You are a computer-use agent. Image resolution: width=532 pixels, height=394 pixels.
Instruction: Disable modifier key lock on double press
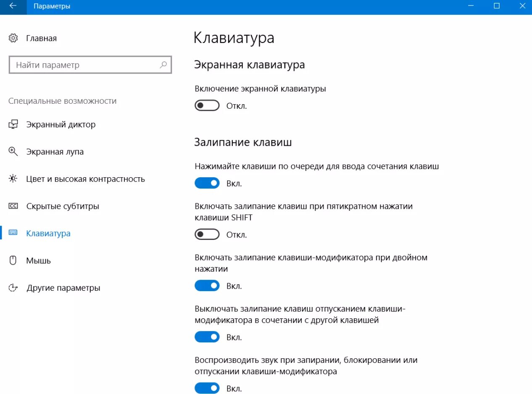point(207,286)
